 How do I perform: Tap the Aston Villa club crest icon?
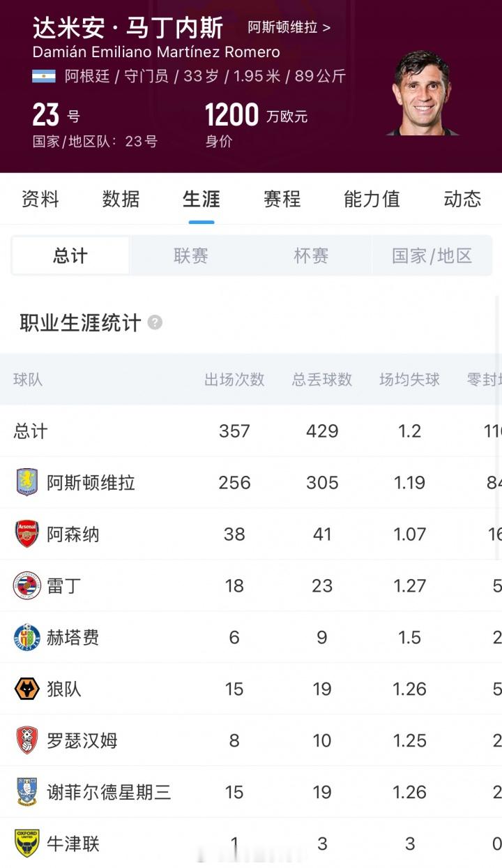coord(27,482)
